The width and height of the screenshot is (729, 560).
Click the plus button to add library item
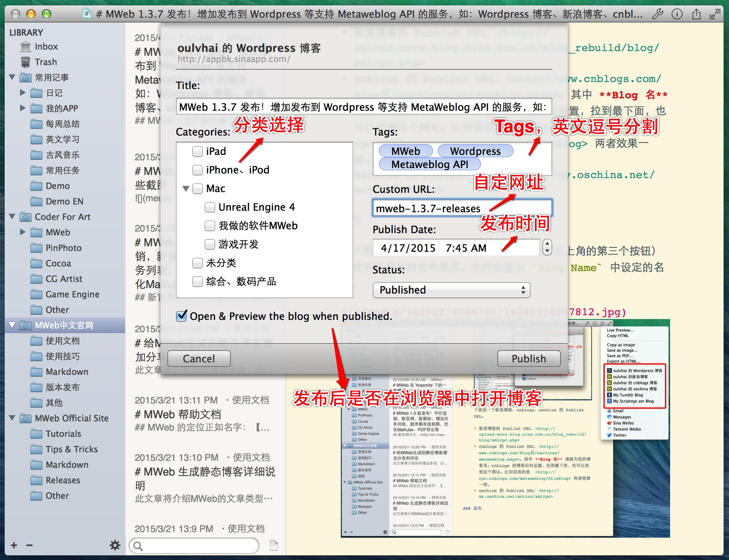coord(14,545)
